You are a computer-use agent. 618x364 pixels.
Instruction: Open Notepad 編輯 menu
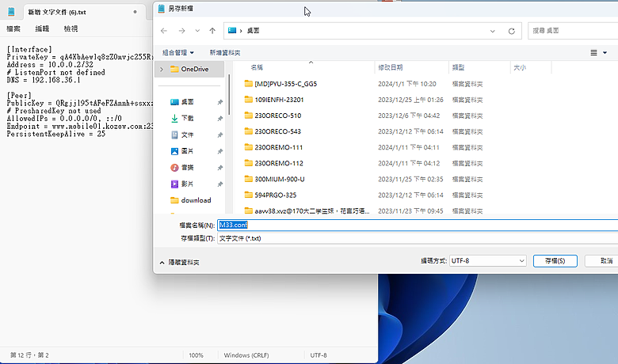(42, 28)
